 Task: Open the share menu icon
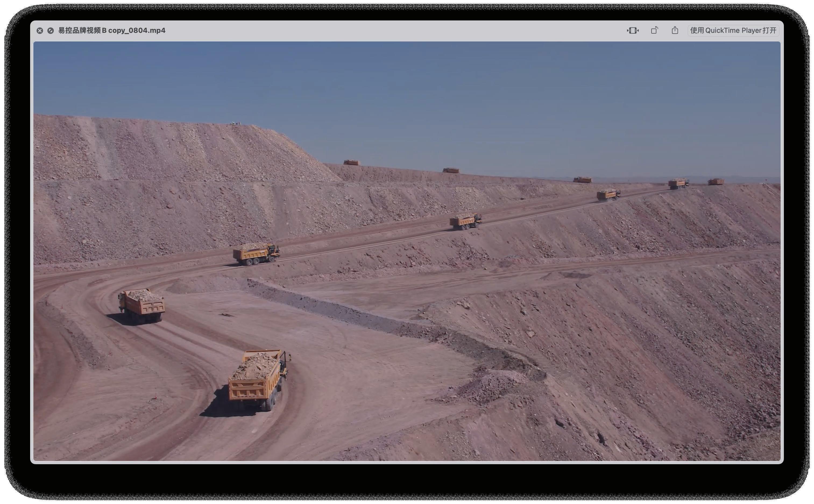click(675, 31)
